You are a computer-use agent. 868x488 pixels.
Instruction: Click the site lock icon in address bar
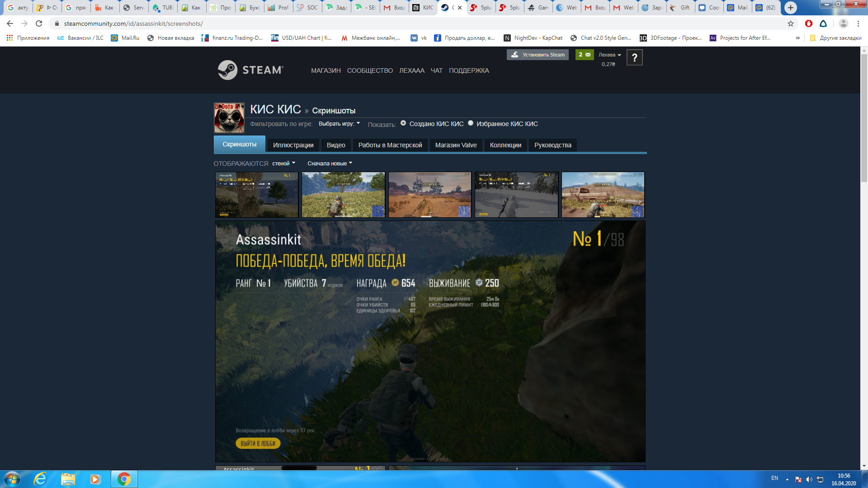57,23
